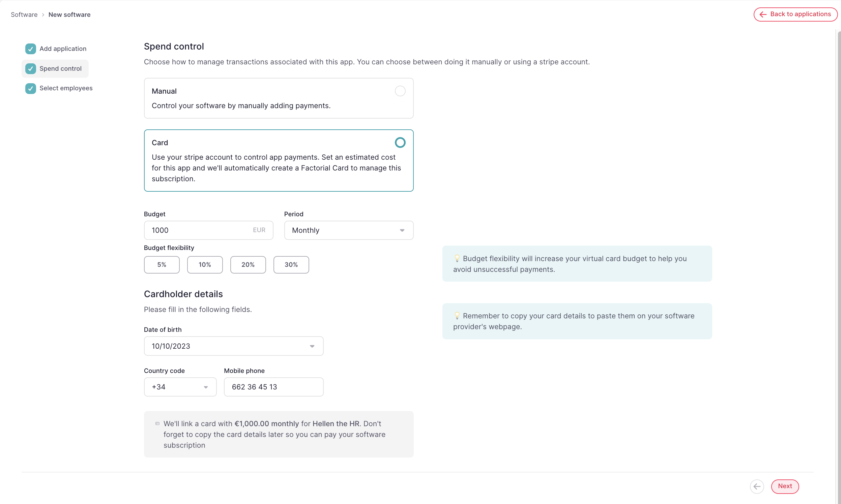Select the Manual radio option
This screenshot has height=504, width=841.
(x=400, y=91)
